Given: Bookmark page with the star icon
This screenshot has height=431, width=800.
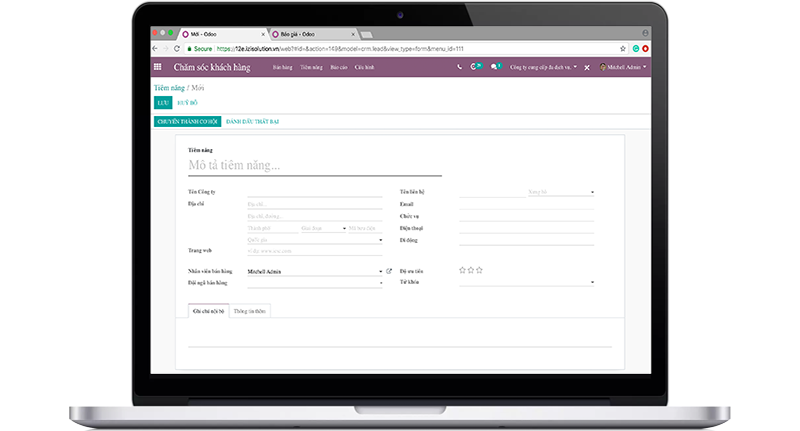Looking at the screenshot, I should point(620,48).
